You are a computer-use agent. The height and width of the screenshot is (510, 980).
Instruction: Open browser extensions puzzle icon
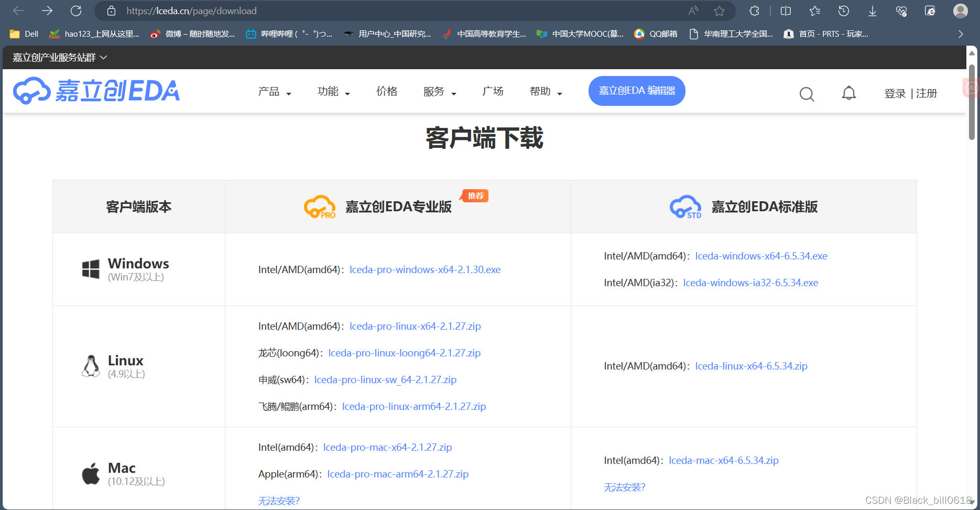(x=754, y=10)
